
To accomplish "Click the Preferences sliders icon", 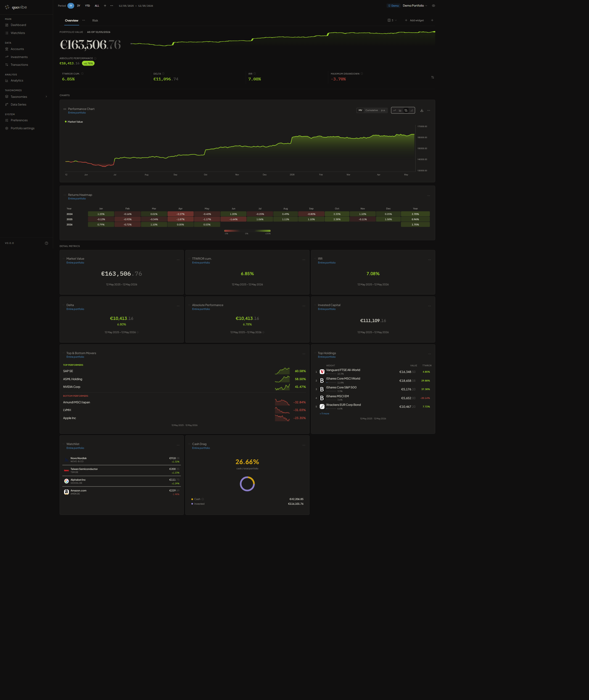I will [x=7, y=120].
